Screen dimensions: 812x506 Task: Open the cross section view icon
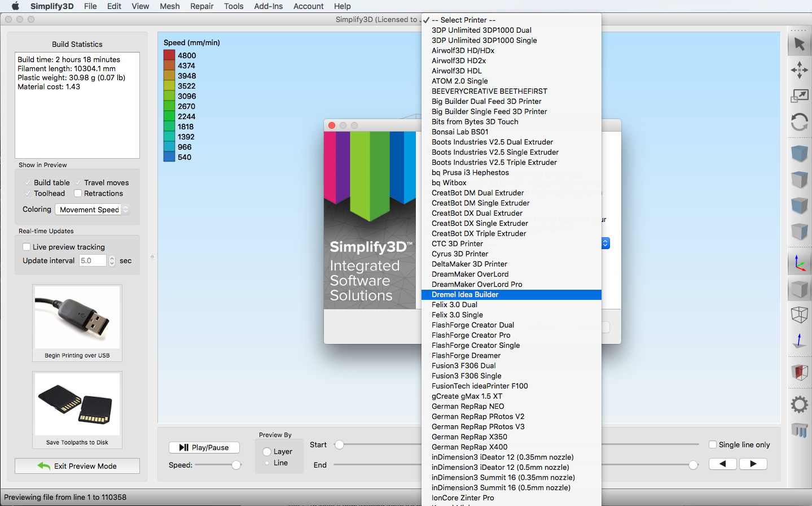799,373
